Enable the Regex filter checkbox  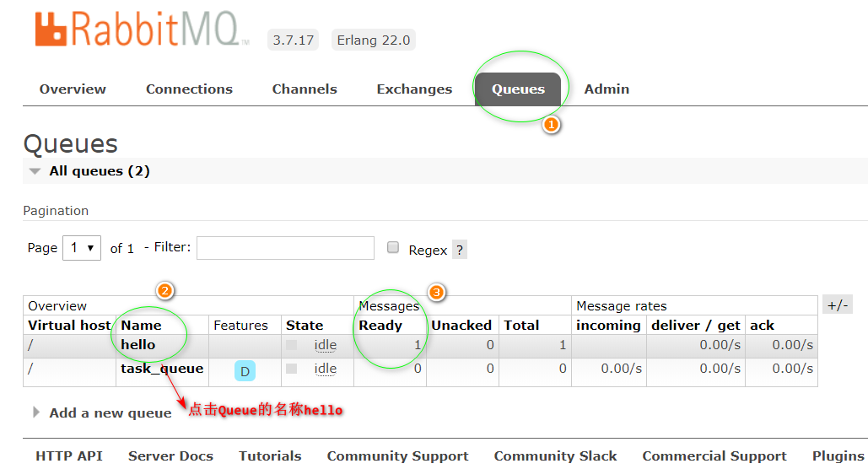point(393,247)
